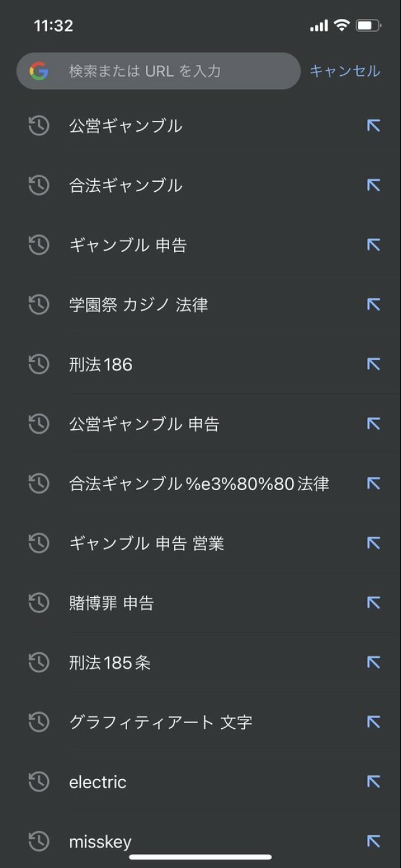The height and width of the screenshot is (868, 401).
Task: Fill search with 賭博罪 申告 via arrow
Action: (x=373, y=604)
